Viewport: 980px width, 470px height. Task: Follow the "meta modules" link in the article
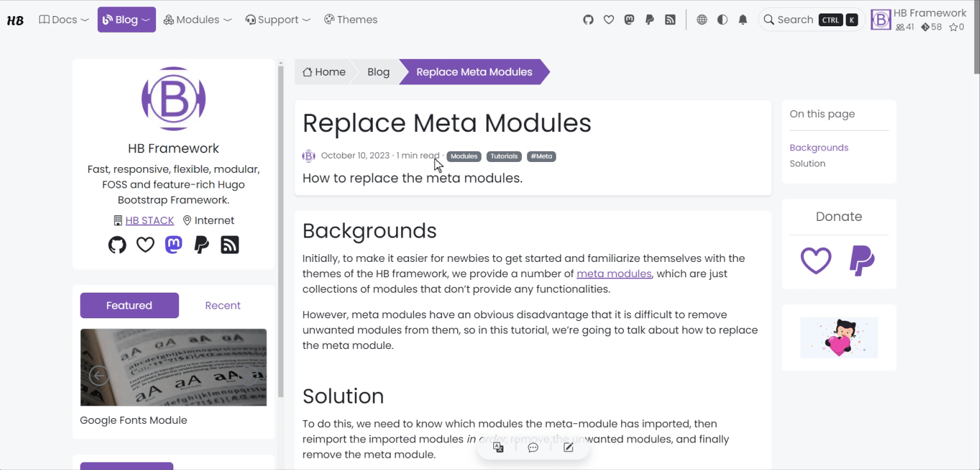[613, 273]
